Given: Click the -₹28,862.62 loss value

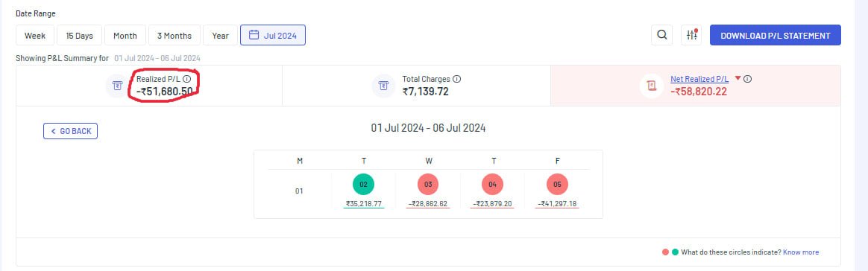Looking at the screenshot, I should point(428,203).
